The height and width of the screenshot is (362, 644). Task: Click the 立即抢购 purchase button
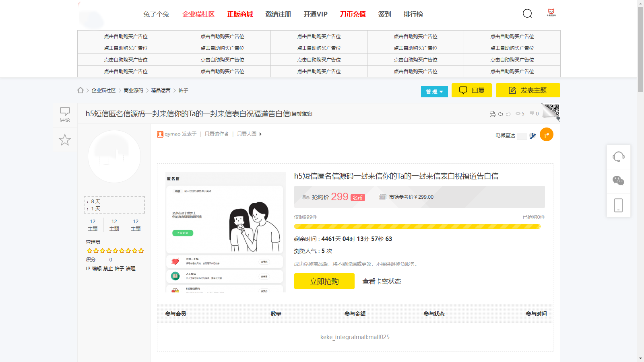324,281
